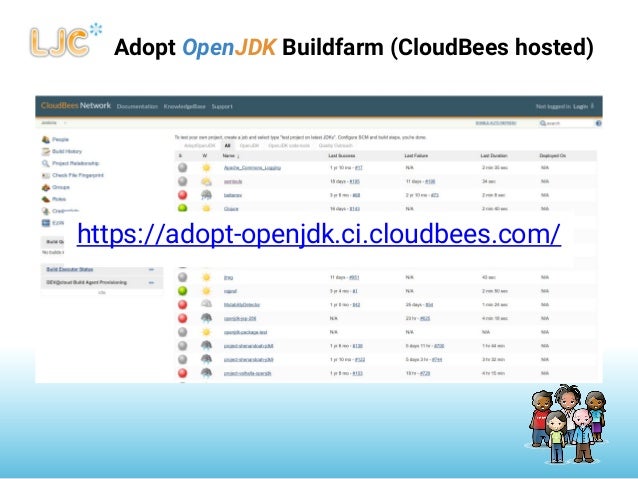Click the sunny weather icon for Apache_Commons_Logging
Viewport: 638px width, 479px height.
pos(206,168)
